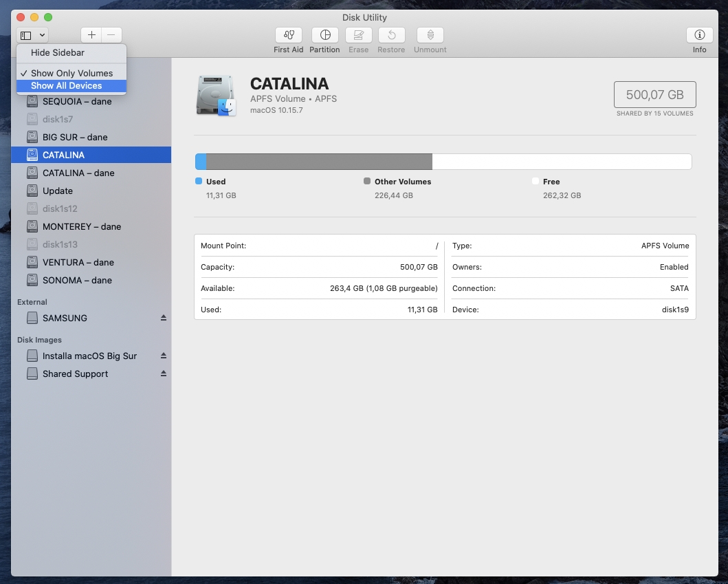Click the Unmount toolbar icon
This screenshot has width=728, height=584.
[x=430, y=35]
